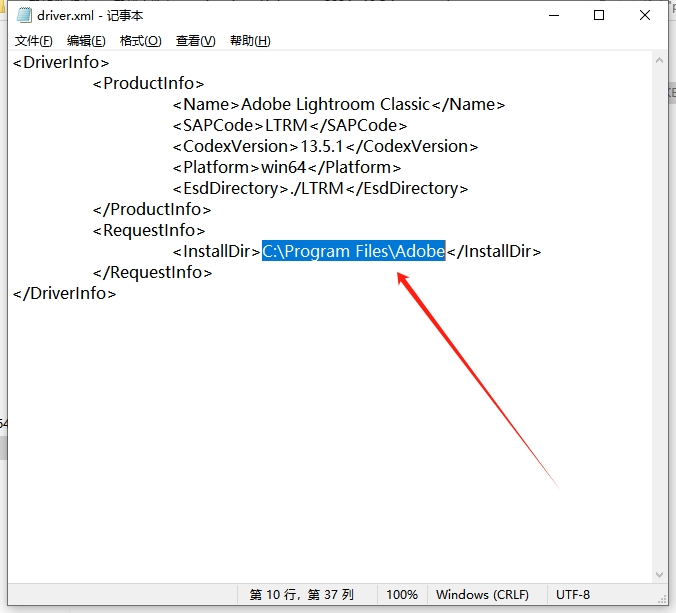The image size is (676, 613).
Task: Click the ./LTRM EsdDirectory value
Action: pyautogui.click(x=317, y=189)
